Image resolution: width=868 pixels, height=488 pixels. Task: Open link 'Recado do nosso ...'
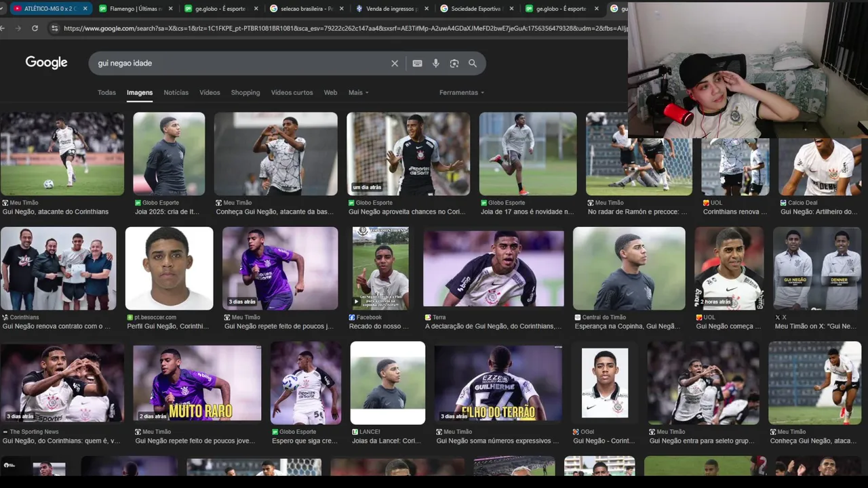click(378, 326)
